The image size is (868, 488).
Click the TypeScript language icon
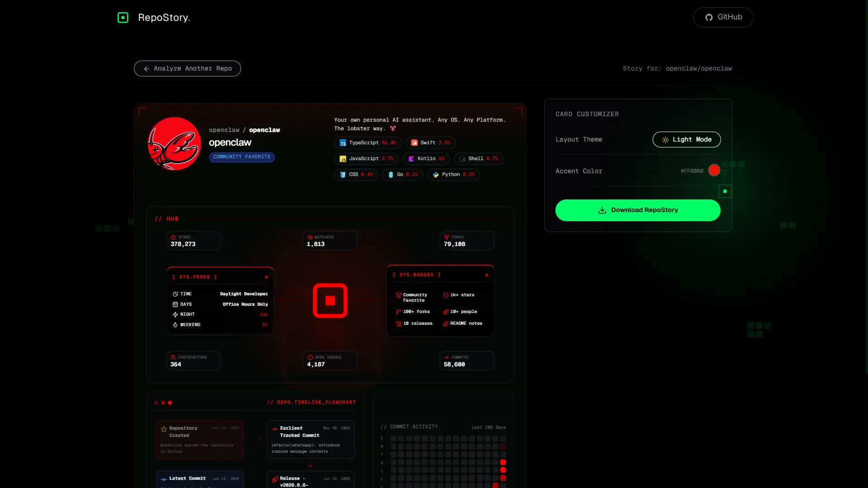(343, 143)
